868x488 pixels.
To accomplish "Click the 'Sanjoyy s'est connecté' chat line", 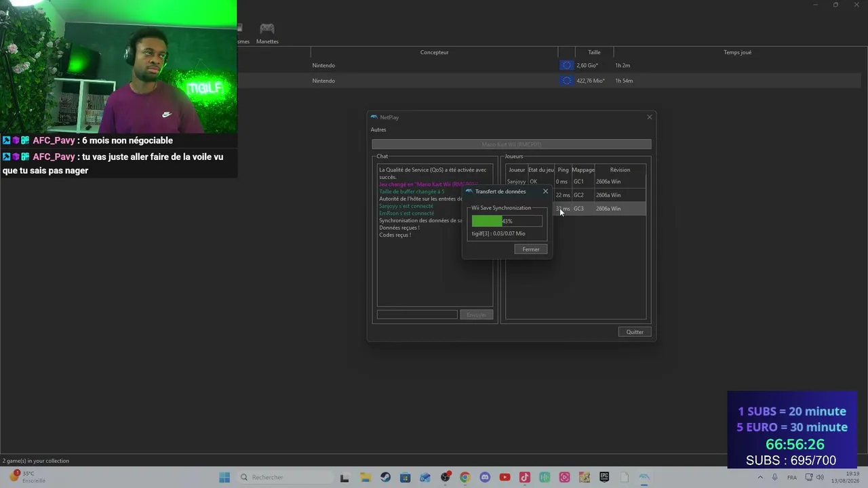I will click(x=406, y=206).
